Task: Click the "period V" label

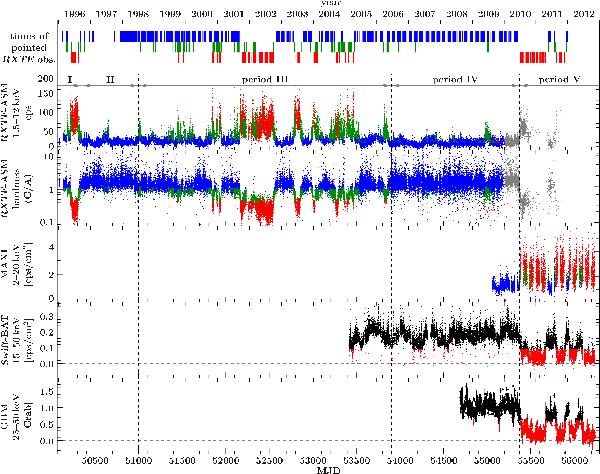Action: pos(559,79)
